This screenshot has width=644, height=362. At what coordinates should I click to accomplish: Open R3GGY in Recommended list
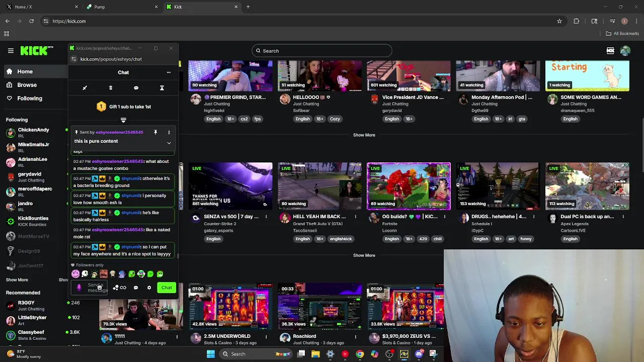coord(33,306)
